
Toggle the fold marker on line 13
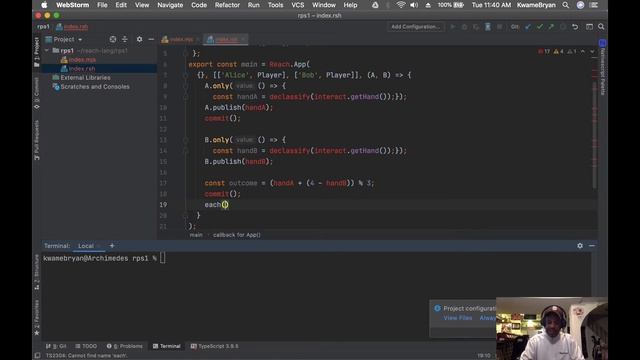point(185,140)
